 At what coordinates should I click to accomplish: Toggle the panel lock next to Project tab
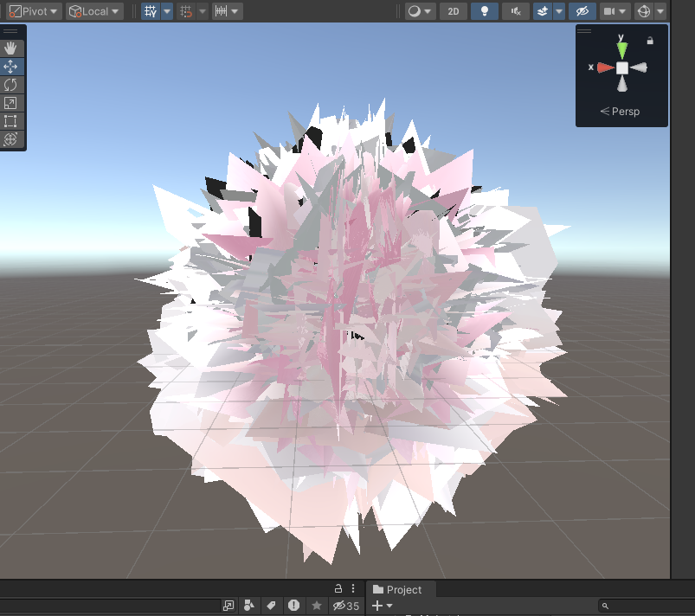[x=338, y=588]
